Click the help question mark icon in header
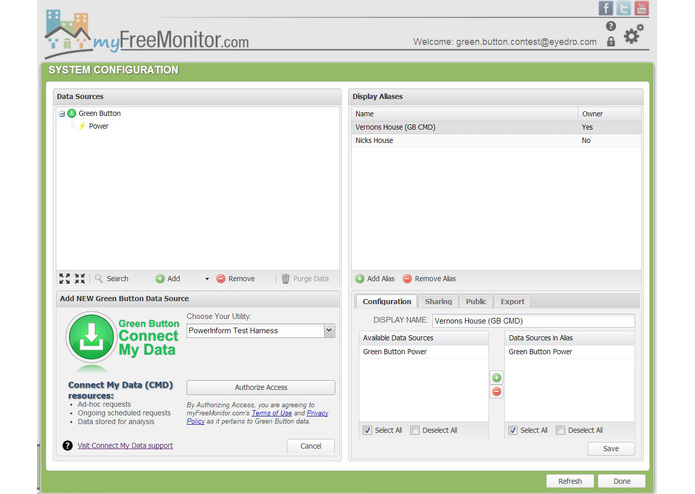Image resolution: width=695 pixels, height=494 pixels. pyautogui.click(x=611, y=27)
